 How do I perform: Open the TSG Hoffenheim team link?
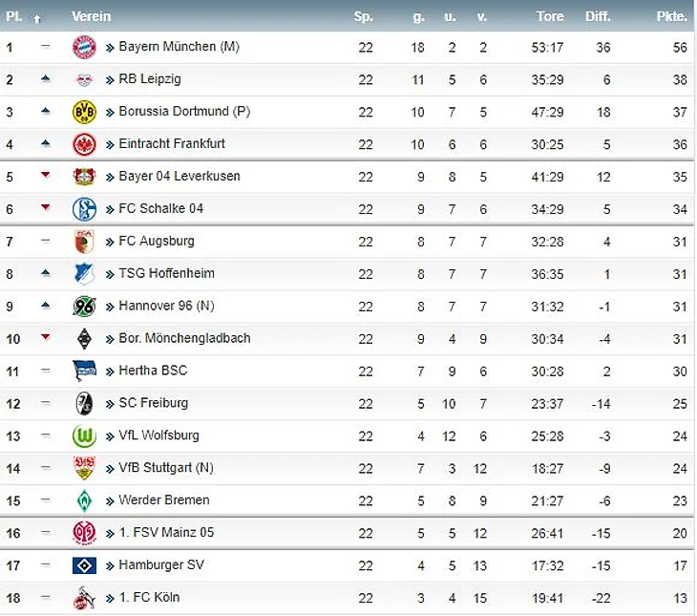point(166,273)
